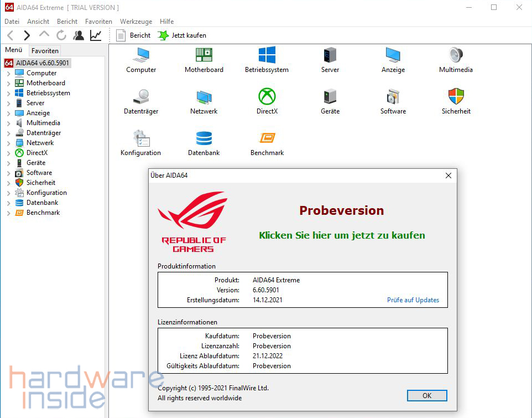Open the Server icon in main panel
This screenshot has width=532, height=418.
tap(330, 60)
